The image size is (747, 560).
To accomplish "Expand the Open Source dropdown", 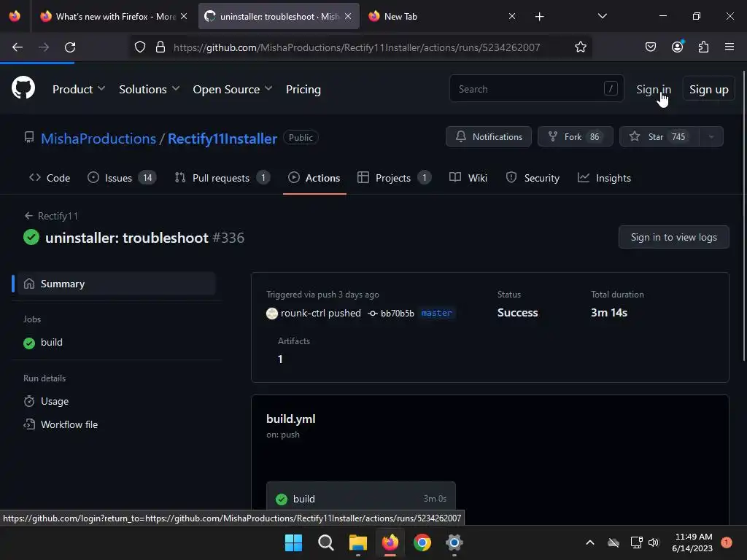I will (x=233, y=89).
